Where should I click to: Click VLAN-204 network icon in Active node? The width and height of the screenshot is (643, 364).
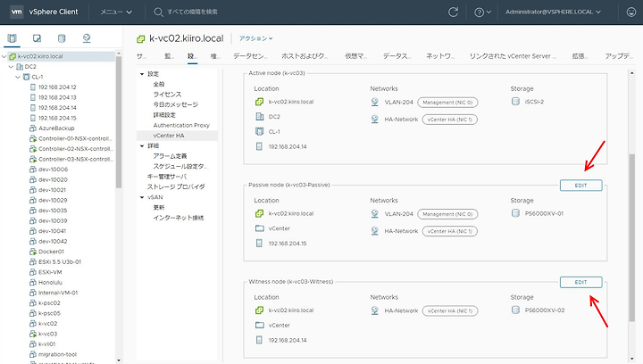(374, 102)
